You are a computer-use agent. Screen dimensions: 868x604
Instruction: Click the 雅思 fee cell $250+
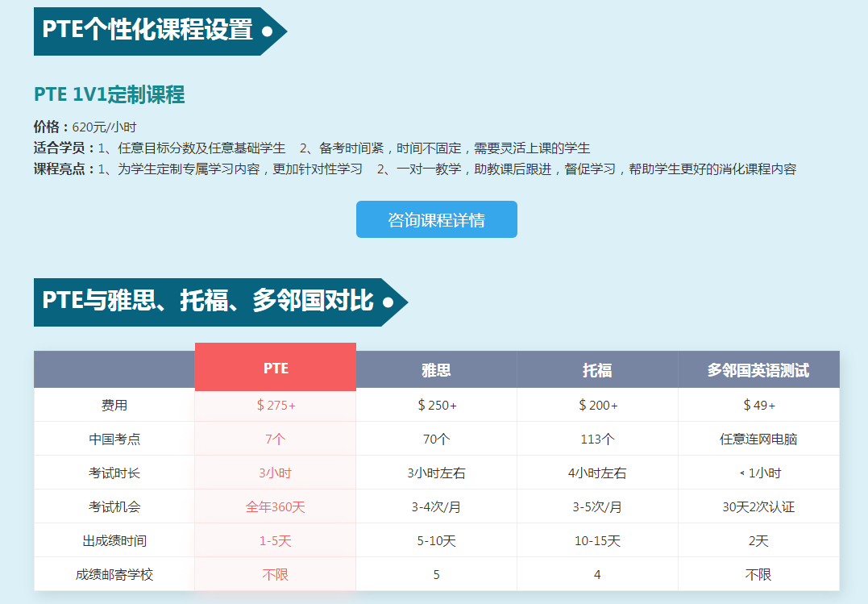coord(437,405)
